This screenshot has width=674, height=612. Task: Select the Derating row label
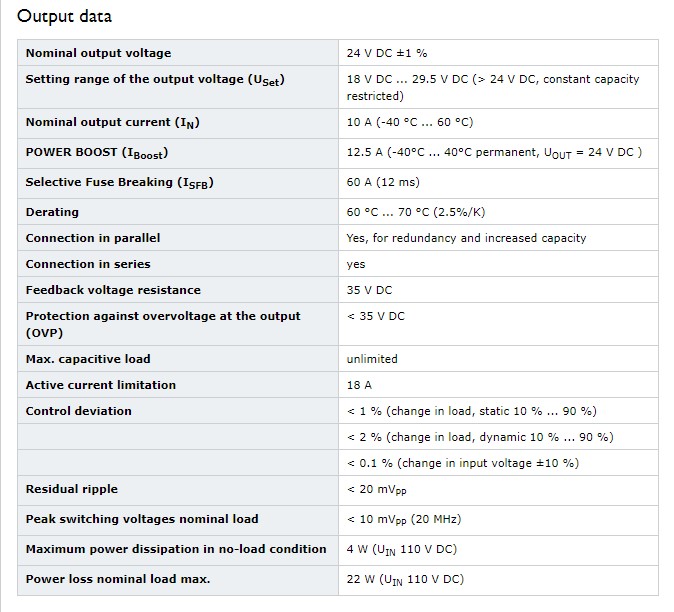(x=52, y=212)
